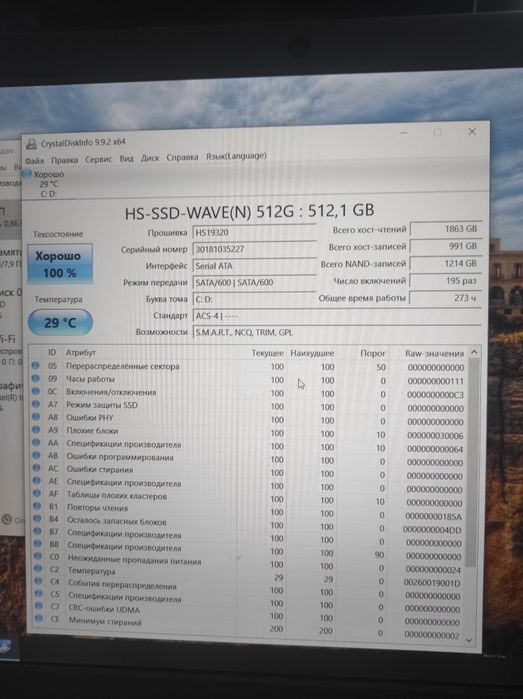This screenshot has width=523, height=699.
Task: Click the host reads value 1863 GB
Action: (446, 229)
